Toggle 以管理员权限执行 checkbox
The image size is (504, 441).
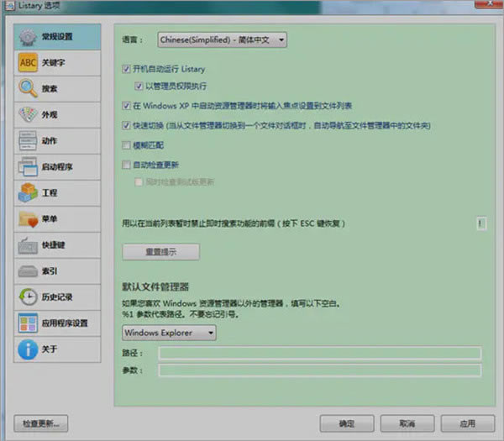click(x=139, y=87)
